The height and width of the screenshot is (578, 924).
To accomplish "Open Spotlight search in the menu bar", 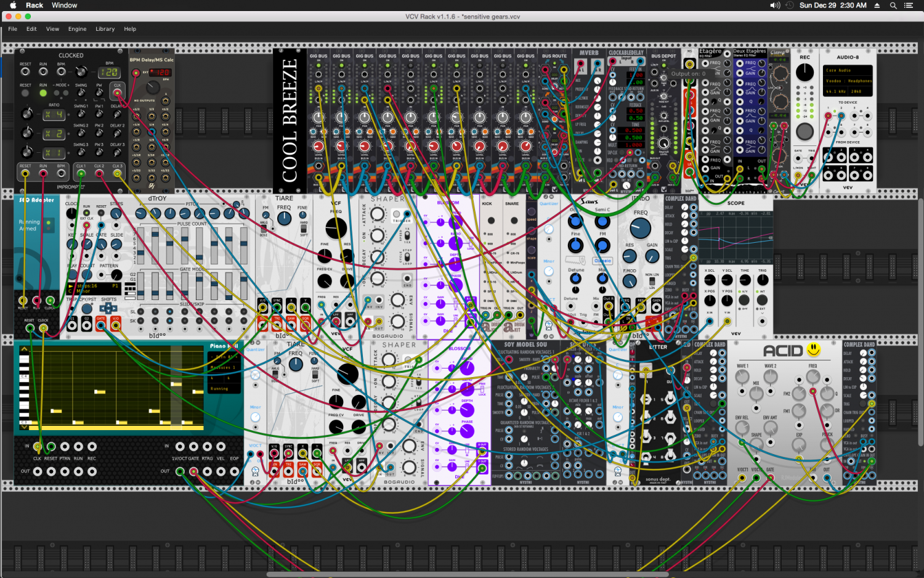I will tap(893, 6).
